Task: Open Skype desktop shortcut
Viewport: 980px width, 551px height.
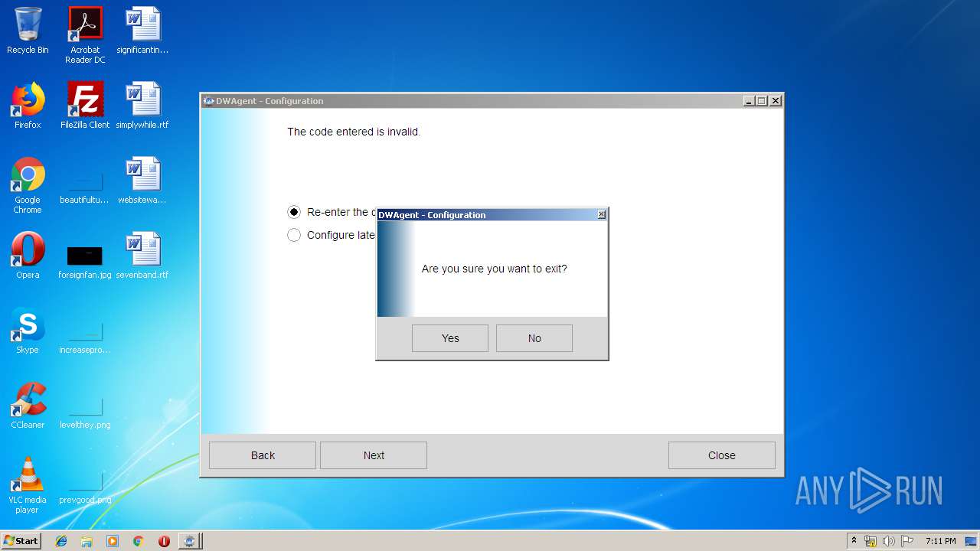Action: (28, 331)
